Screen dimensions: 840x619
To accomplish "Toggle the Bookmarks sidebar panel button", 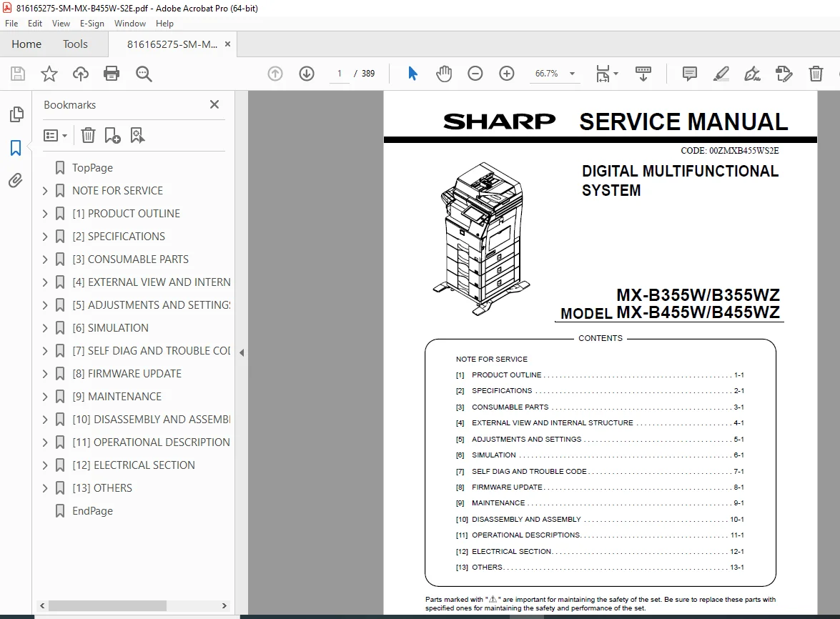I will (16, 148).
